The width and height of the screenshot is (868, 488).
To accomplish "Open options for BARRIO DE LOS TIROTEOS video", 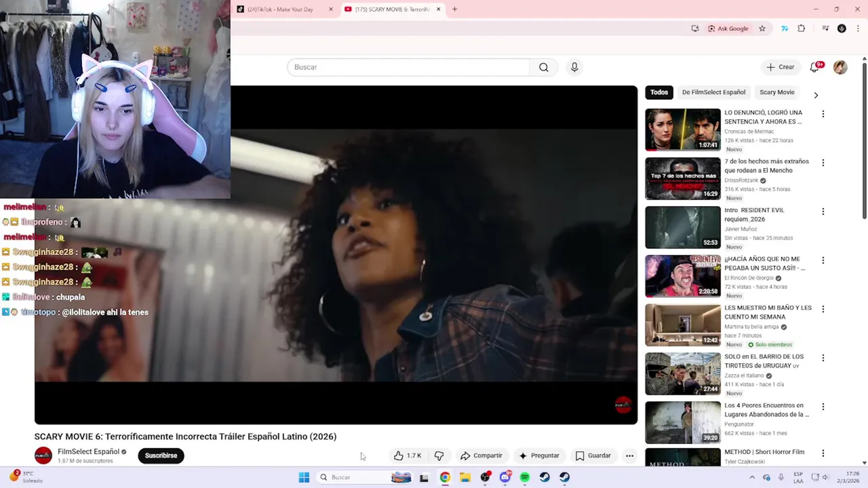I will pos(823,358).
